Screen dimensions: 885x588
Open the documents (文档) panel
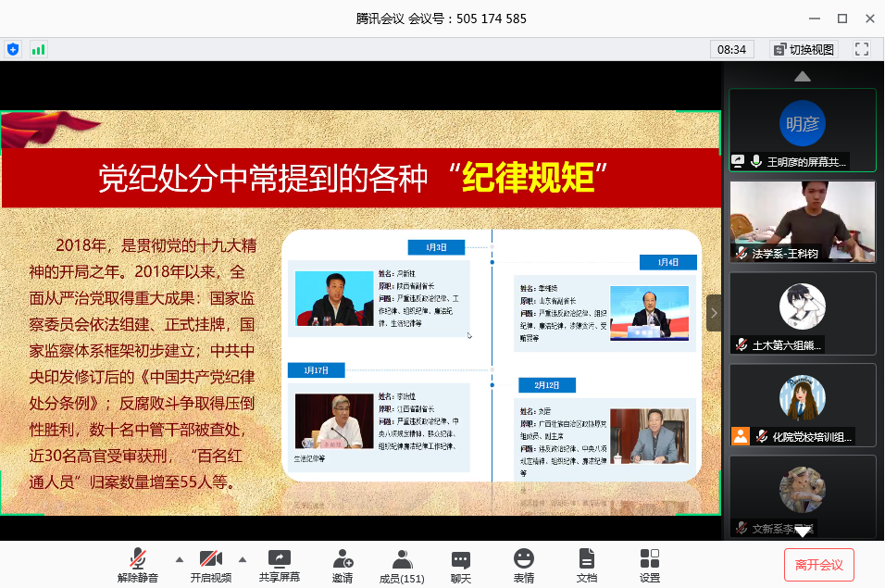[x=587, y=565]
